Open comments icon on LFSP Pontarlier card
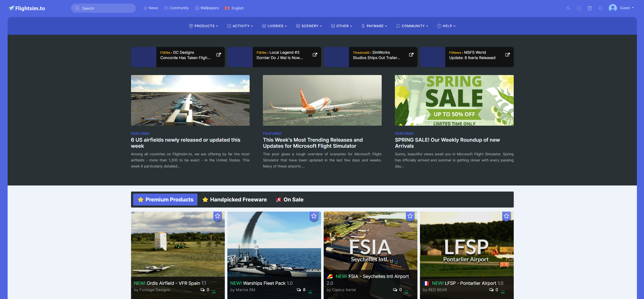This screenshot has height=299, width=644. pos(491,290)
